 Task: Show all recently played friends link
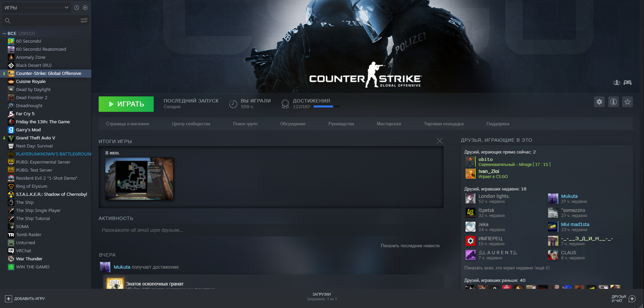(x=507, y=267)
